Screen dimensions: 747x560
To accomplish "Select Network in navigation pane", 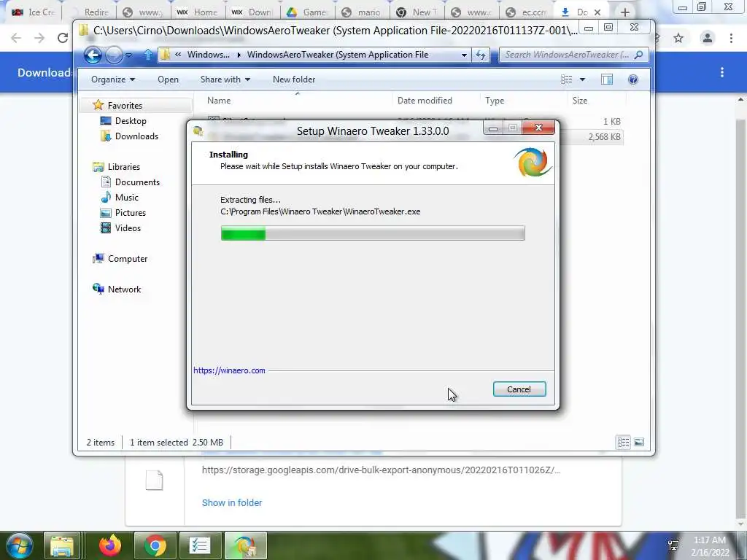I will [124, 289].
